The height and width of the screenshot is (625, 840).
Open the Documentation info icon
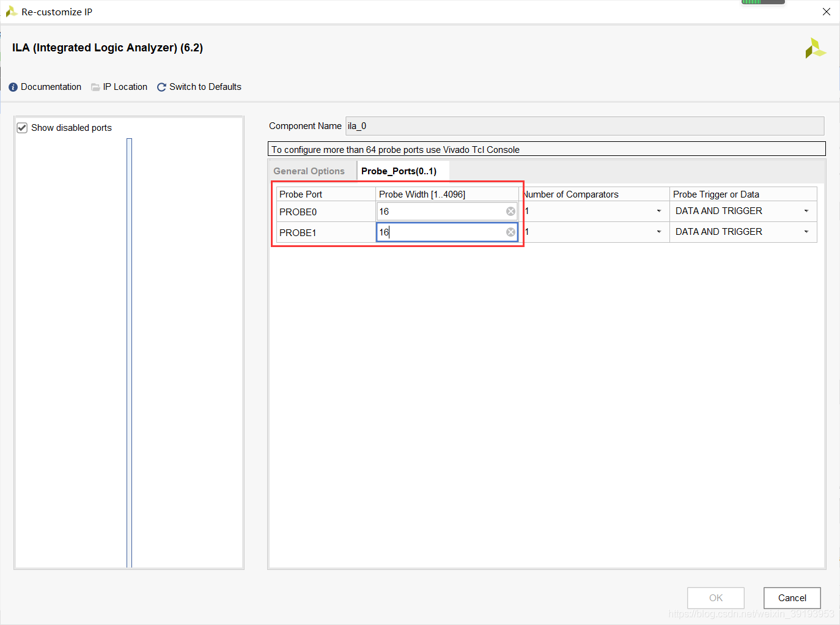point(13,87)
